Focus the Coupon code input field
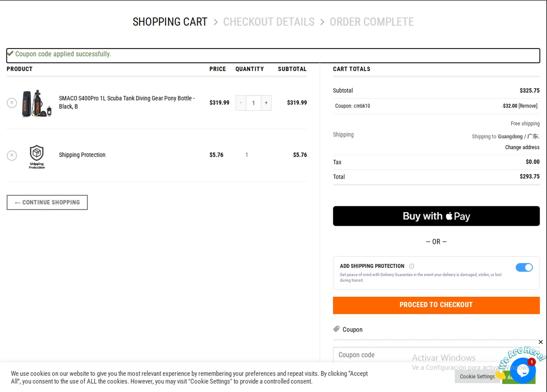Screen dimensions: 547x392 [x=436, y=355]
